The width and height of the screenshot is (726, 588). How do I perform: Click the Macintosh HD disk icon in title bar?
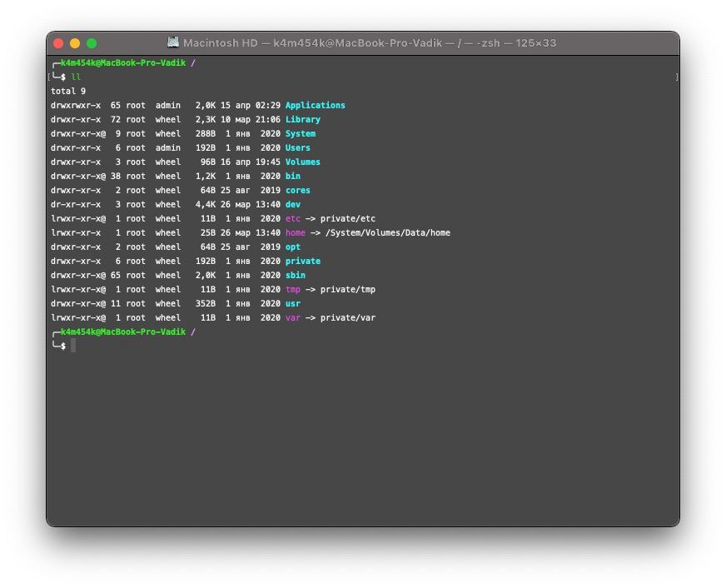click(173, 42)
